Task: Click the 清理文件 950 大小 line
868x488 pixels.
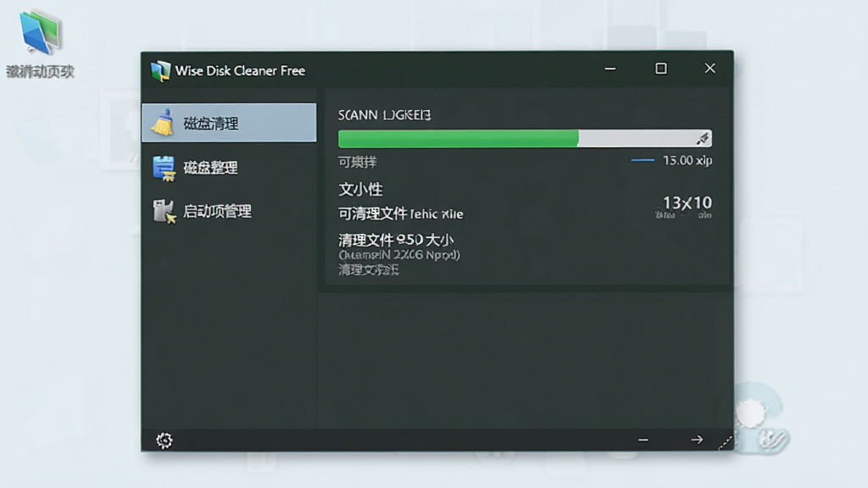Action: coord(396,240)
